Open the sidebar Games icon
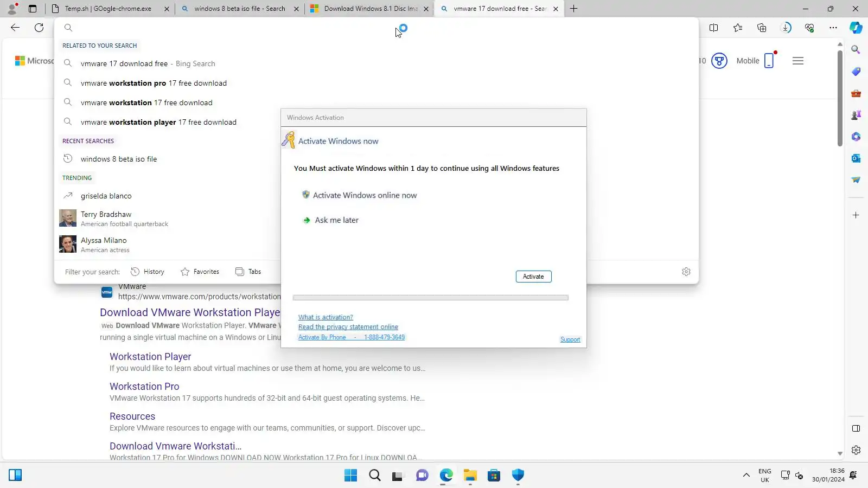 point(856,115)
